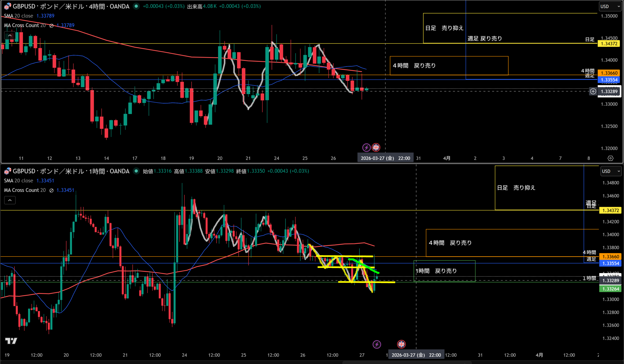Collapse the indicator legend on the upper chart
Image resolution: width=624 pixels, height=364 pixels.
tap(10, 36)
